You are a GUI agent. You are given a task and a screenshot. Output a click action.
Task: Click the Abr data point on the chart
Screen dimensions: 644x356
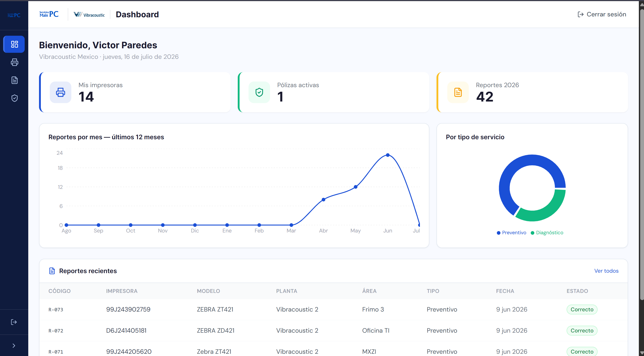click(x=323, y=200)
